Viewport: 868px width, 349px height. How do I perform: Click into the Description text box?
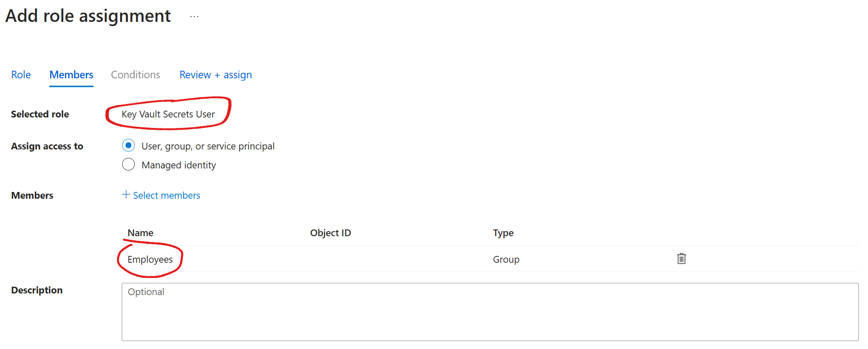pos(489,312)
